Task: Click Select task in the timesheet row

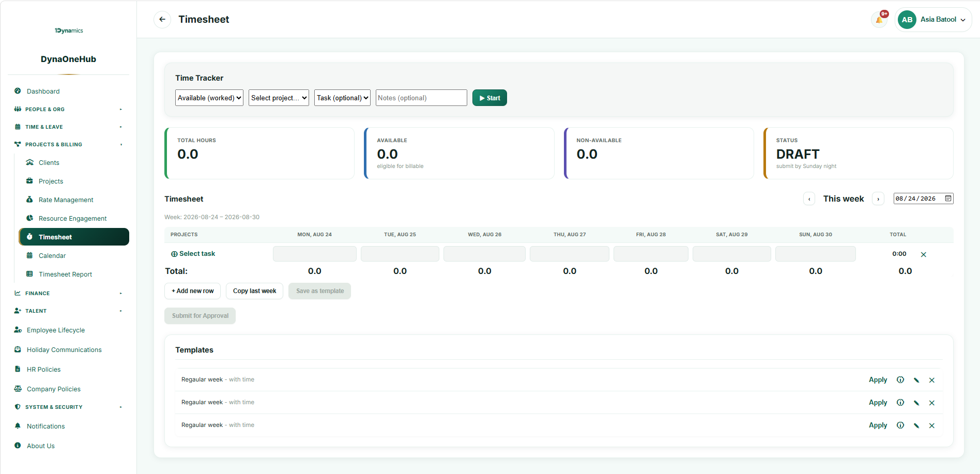Action: tap(193, 254)
